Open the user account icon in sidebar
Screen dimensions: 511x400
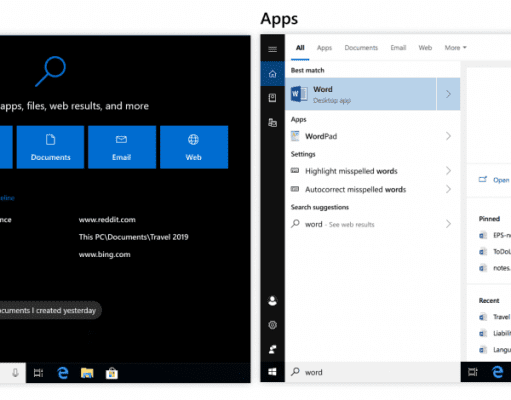(x=272, y=301)
